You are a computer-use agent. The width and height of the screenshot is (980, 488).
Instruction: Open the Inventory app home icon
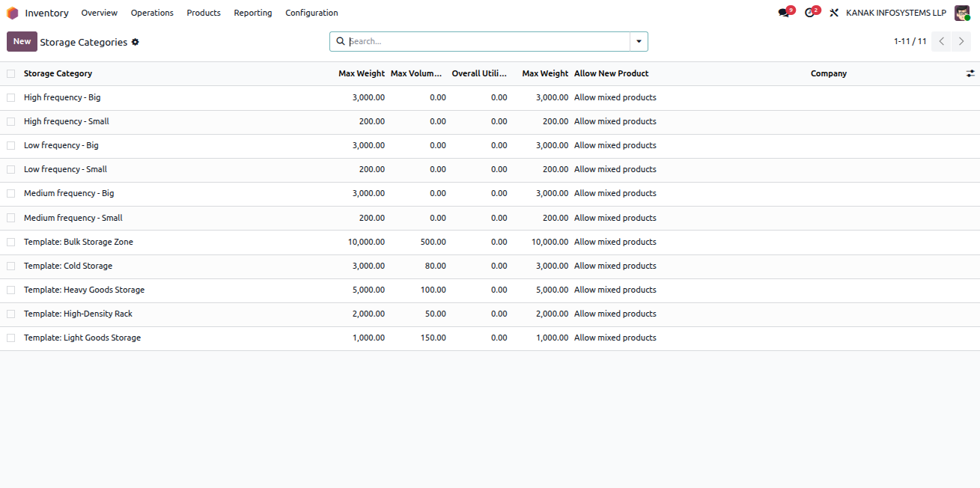coord(12,13)
